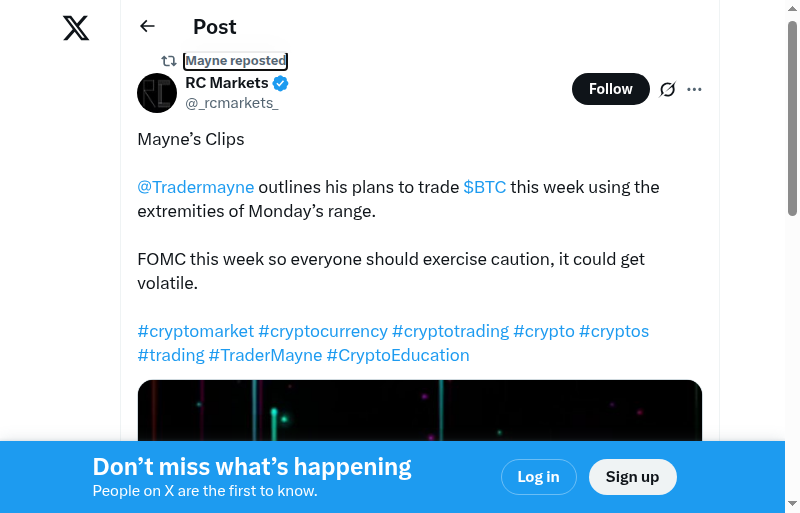The image size is (800, 513).
Task: Open the Mayne reposted link
Action: (x=236, y=61)
